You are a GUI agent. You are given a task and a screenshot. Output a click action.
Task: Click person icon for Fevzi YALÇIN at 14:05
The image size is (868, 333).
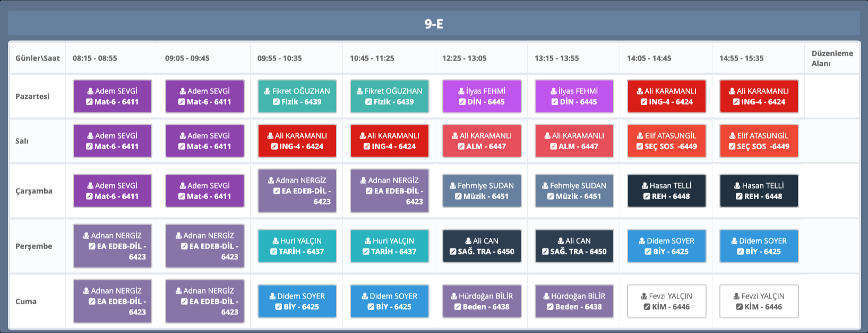click(644, 296)
